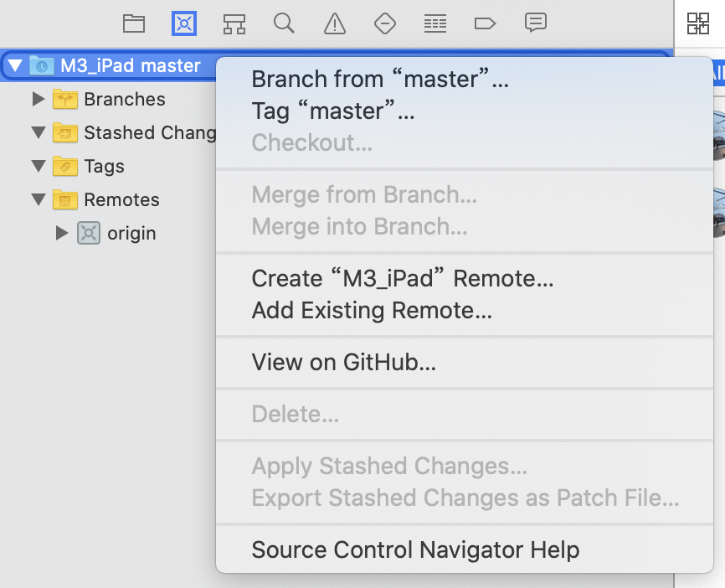Expand the Branches folder
The image size is (725, 588).
[39, 99]
